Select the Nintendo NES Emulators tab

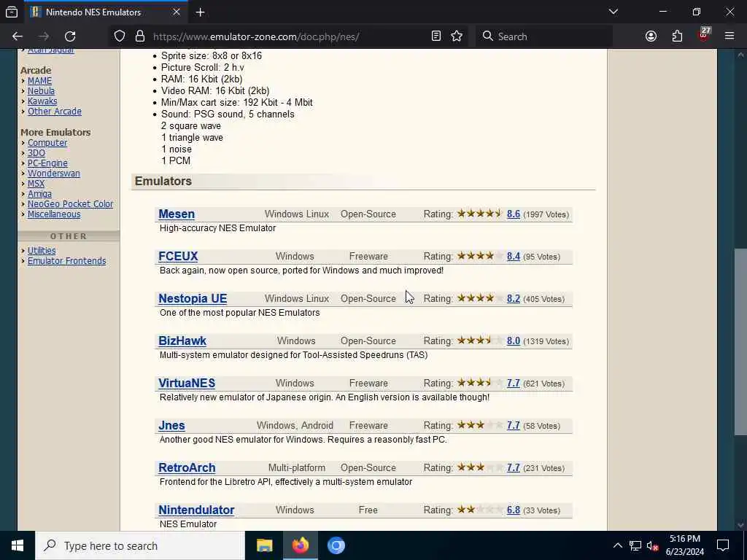pyautogui.click(x=105, y=12)
